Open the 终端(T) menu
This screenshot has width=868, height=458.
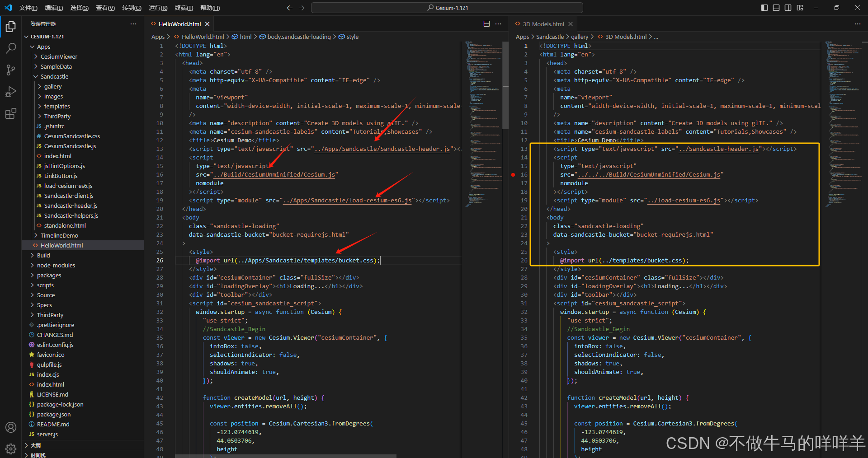184,8
